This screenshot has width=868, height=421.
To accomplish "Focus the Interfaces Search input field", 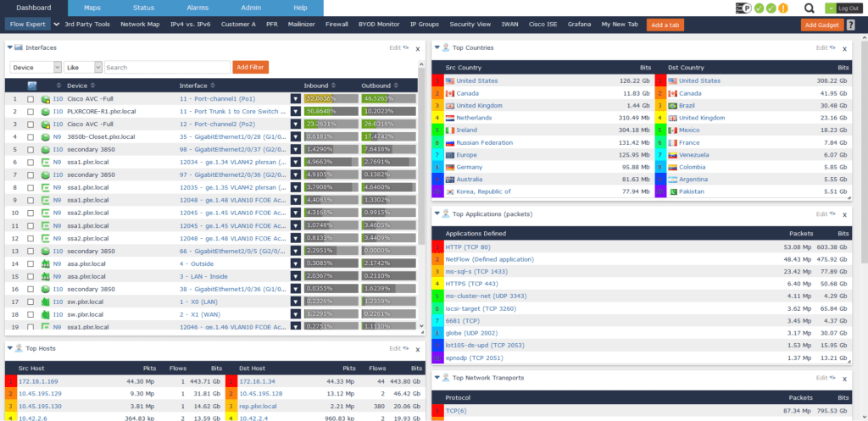I will (x=167, y=67).
